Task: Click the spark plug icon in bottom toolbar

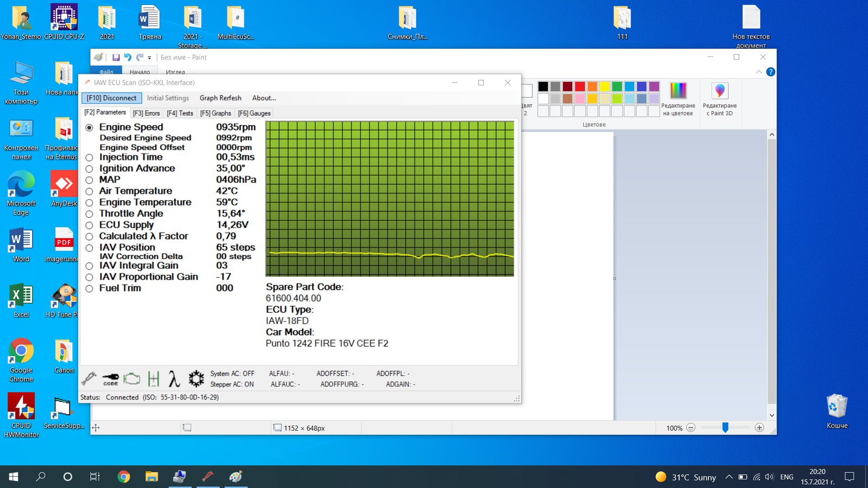Action: pyautogui.click(x=89, y=378)
